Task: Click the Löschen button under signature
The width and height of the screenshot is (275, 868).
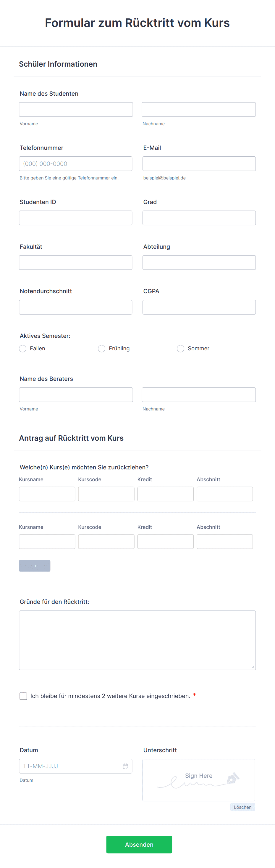Action: click(242, 807)
